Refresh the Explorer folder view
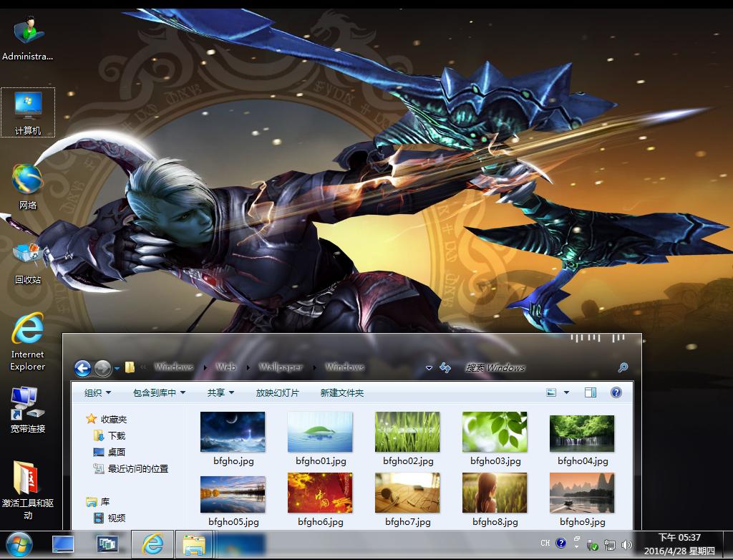Image resolution: width=733 pixels, height=560 pixels. (445, 368)
